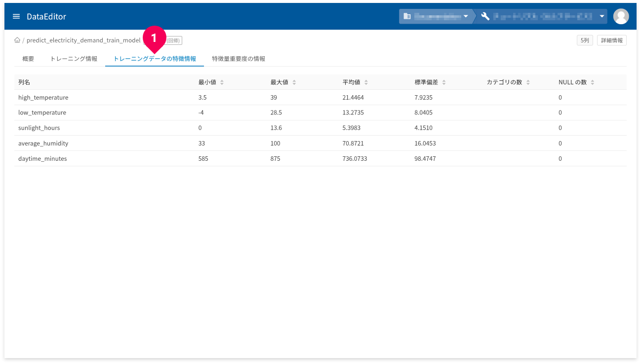The height and width of the screenshot is (364, 641).
Task: Click the organization building icon
Action: [407, 16]
